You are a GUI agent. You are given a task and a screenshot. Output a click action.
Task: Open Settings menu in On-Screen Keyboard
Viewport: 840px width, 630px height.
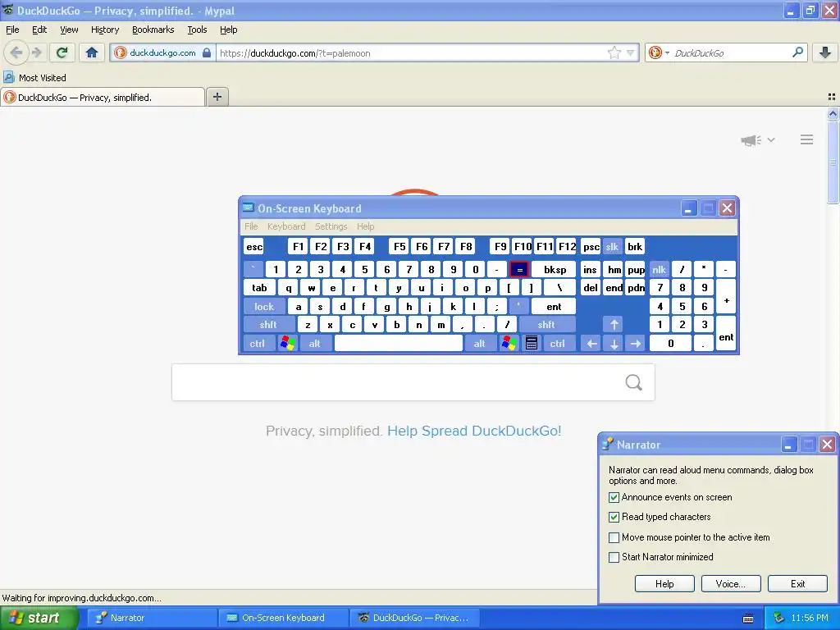click(331, 226)
